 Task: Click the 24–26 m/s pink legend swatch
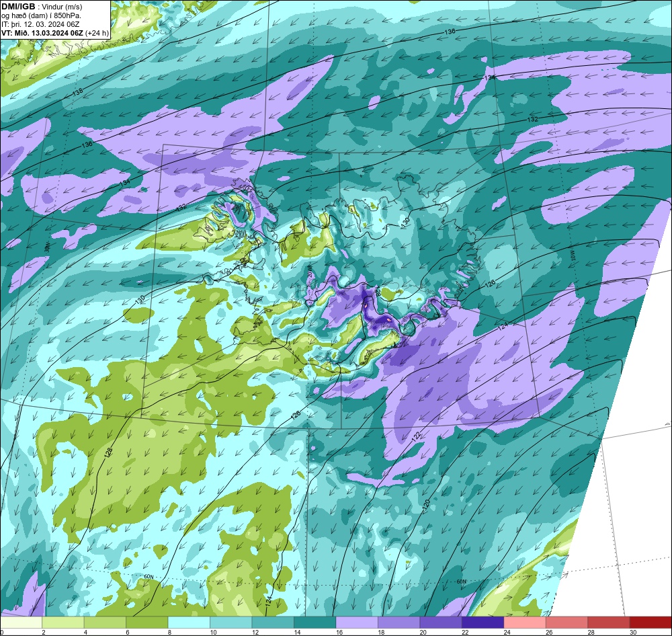(x=526, y=623)
